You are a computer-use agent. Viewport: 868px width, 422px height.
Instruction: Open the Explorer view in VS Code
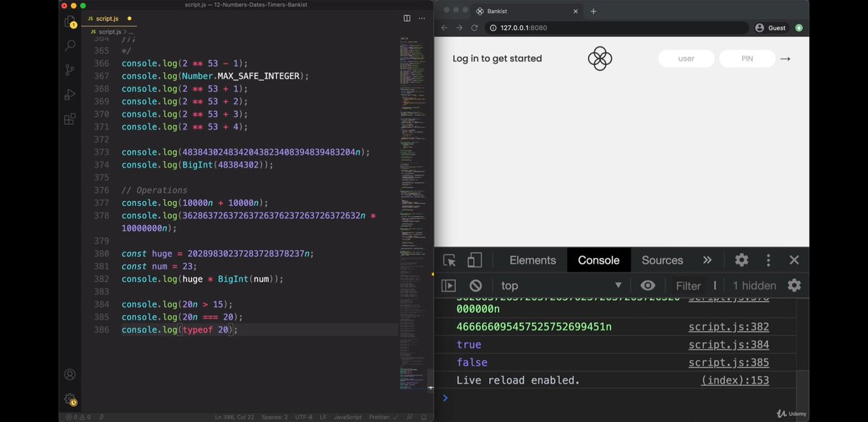[70, 22]
